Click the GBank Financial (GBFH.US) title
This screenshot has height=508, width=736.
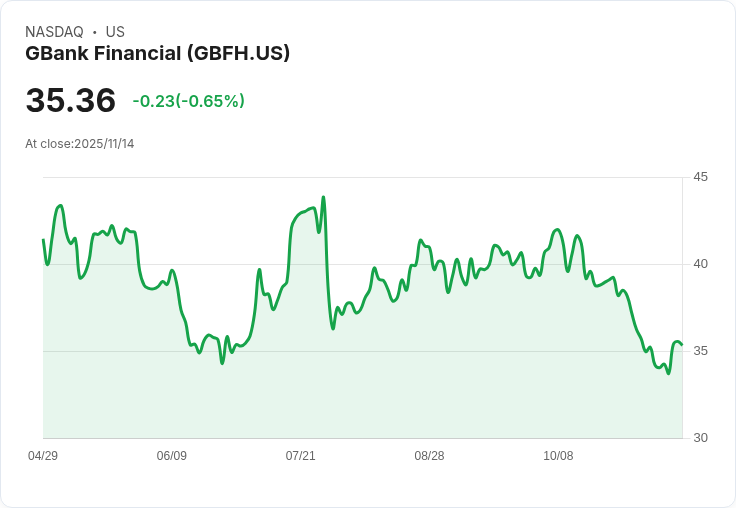(157, 54)
